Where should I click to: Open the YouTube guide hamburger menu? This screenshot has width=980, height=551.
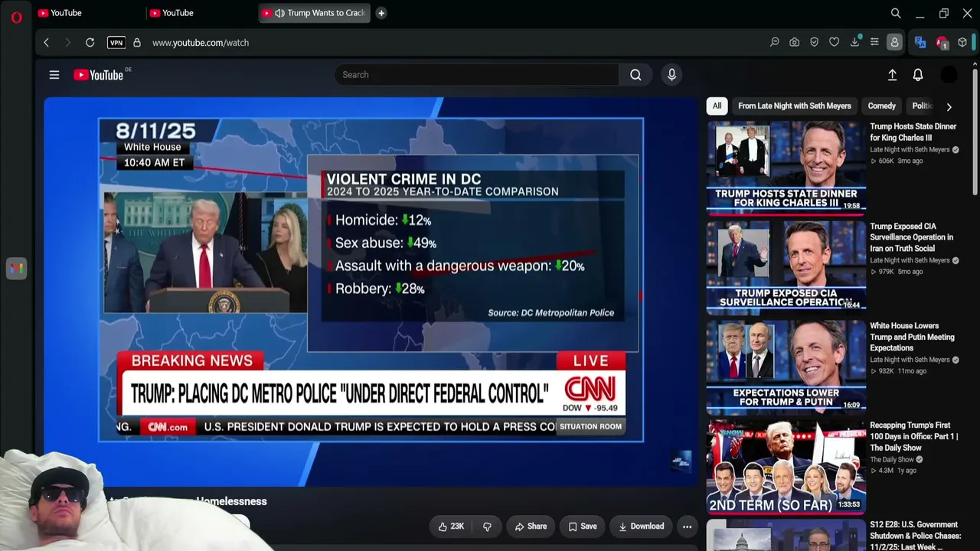(54, 75)
